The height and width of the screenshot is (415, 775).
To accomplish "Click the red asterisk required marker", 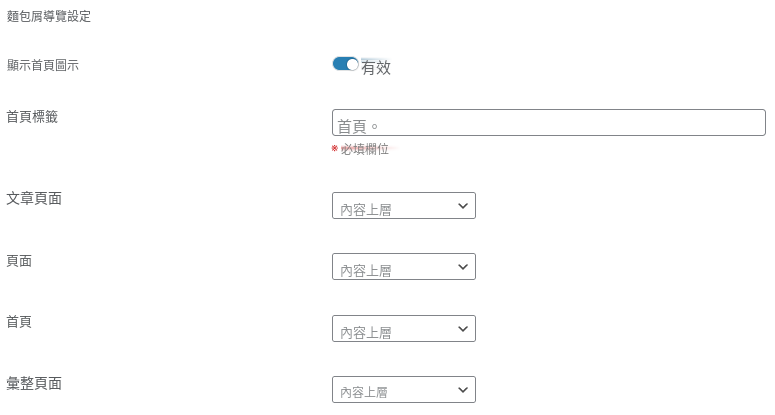I will click(x=335, y=148).
